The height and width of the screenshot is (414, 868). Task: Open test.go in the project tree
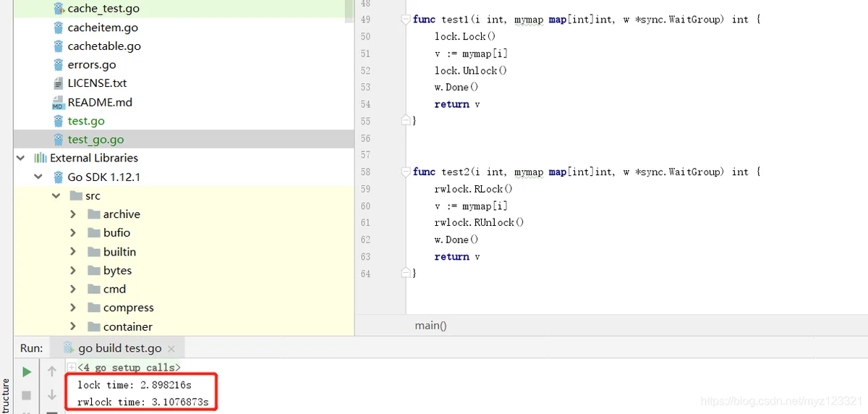pos(86,121)
